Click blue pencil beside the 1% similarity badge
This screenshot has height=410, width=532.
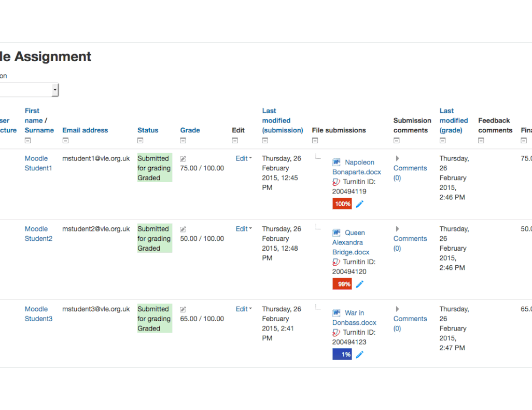coord(359,354)
